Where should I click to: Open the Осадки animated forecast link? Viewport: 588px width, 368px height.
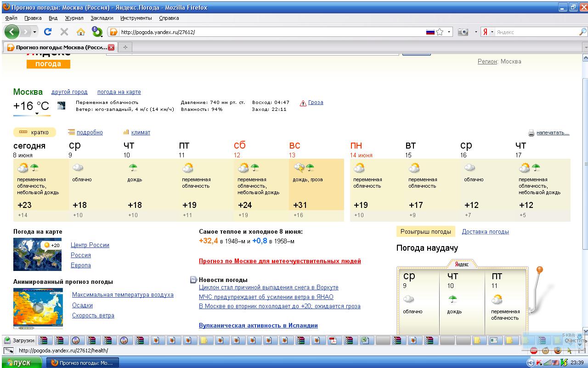[82, 305]
